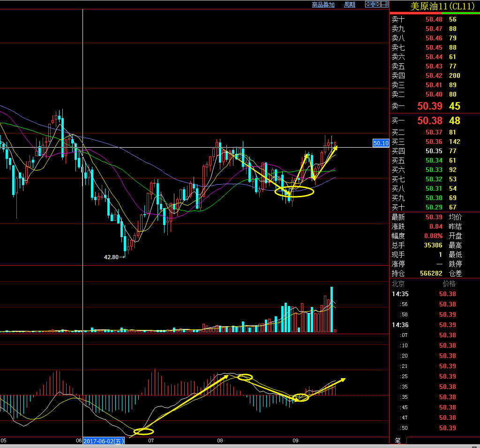Click the 42.80 low price annotation
This screenshot has width=480, height=448.
tap(112, 257)
